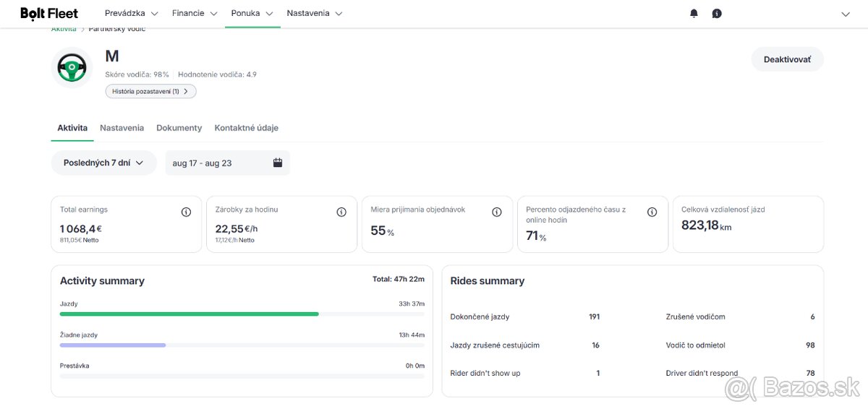Open calendar icon in date range field
Screen dimensions: 868x409
(278, 163)
